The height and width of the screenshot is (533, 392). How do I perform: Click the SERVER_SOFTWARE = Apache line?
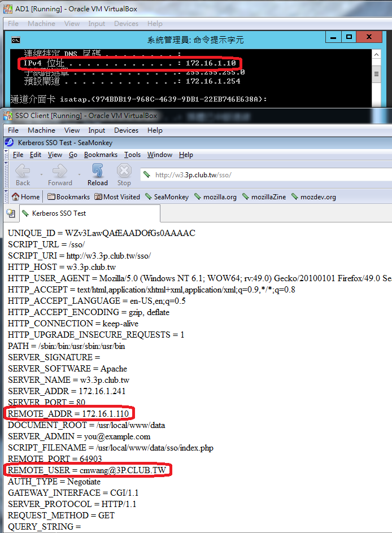(67, 369)
